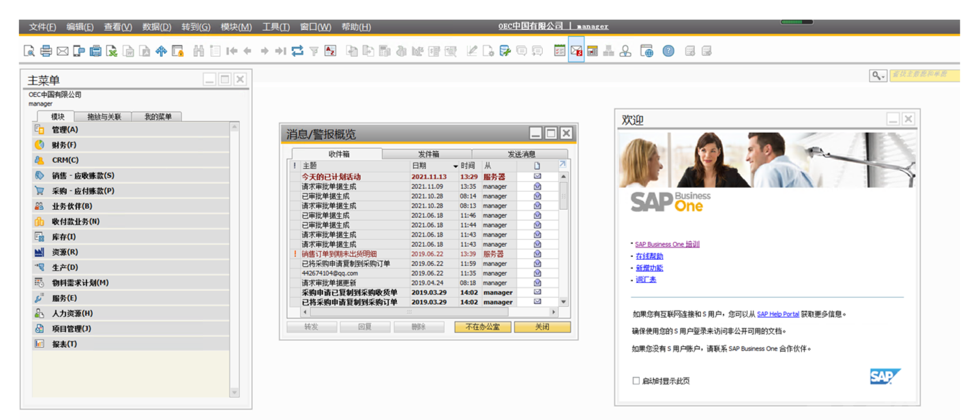
Task: Click the send email envelope icon
Action: [x=62, y=51]
